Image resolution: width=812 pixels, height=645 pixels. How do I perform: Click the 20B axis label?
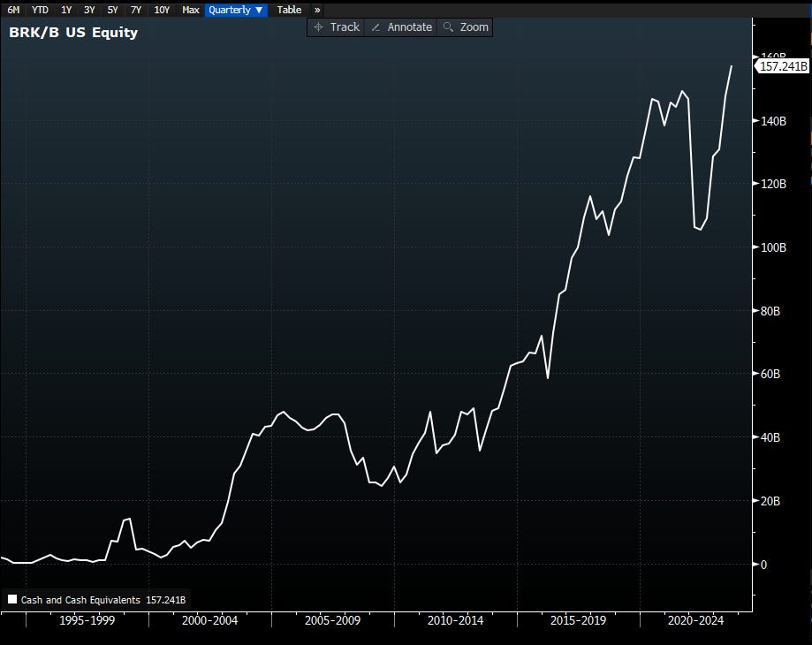770,501
